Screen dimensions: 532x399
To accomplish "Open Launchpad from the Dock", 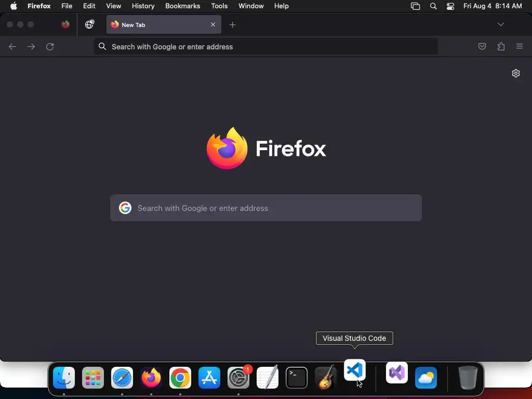I will click(x=93, y=378).
